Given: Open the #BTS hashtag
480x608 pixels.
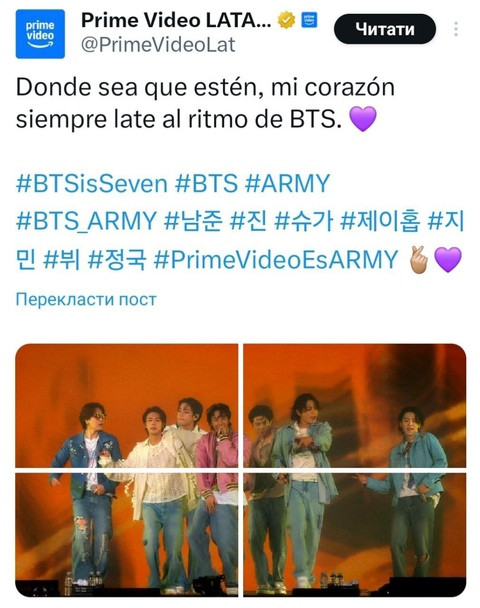Looking at the screenshot, I should click(x=206, y=183).
